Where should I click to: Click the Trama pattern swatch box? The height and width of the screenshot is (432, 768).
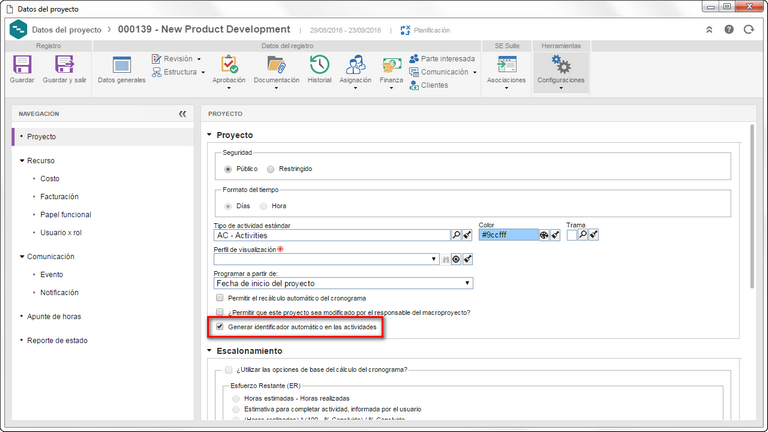[x=572, y=235]
